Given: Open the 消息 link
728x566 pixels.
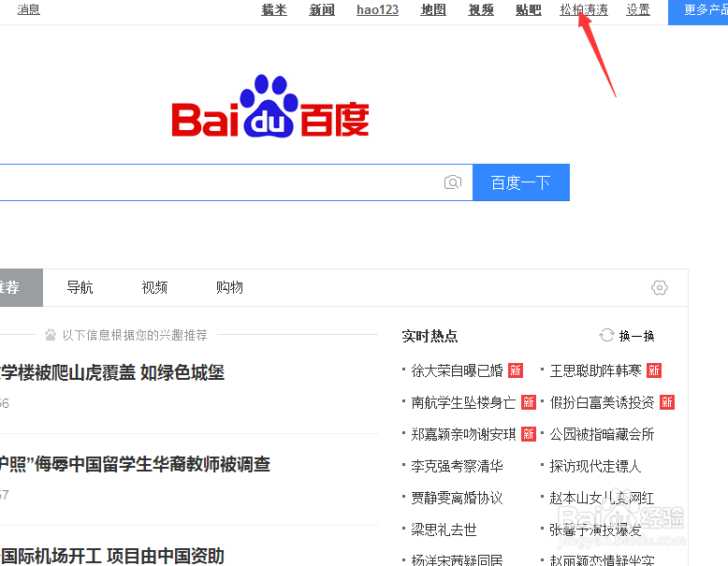Looking at the screenshot, I should (29, 9).
